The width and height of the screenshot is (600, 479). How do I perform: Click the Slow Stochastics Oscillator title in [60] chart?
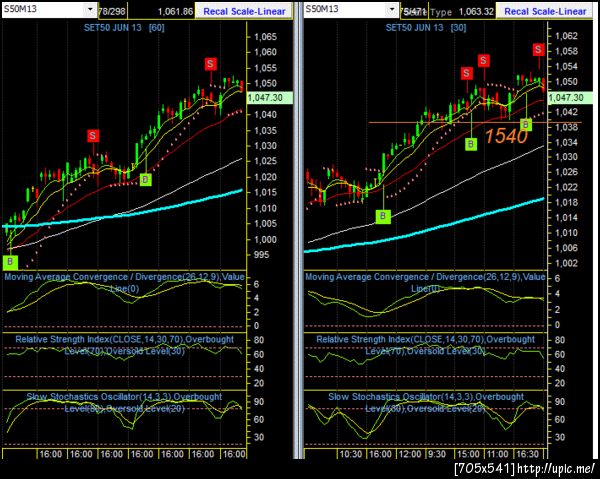pos(124,402)
